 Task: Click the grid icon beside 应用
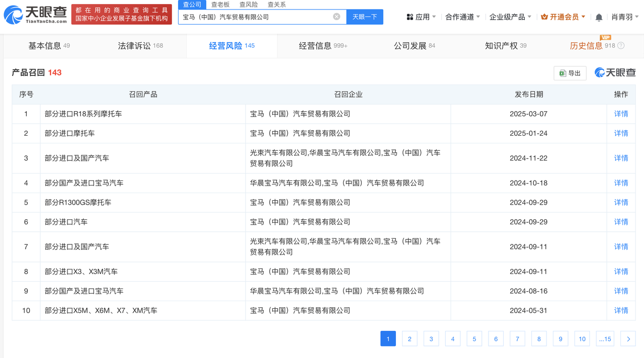tap(410, 17)
